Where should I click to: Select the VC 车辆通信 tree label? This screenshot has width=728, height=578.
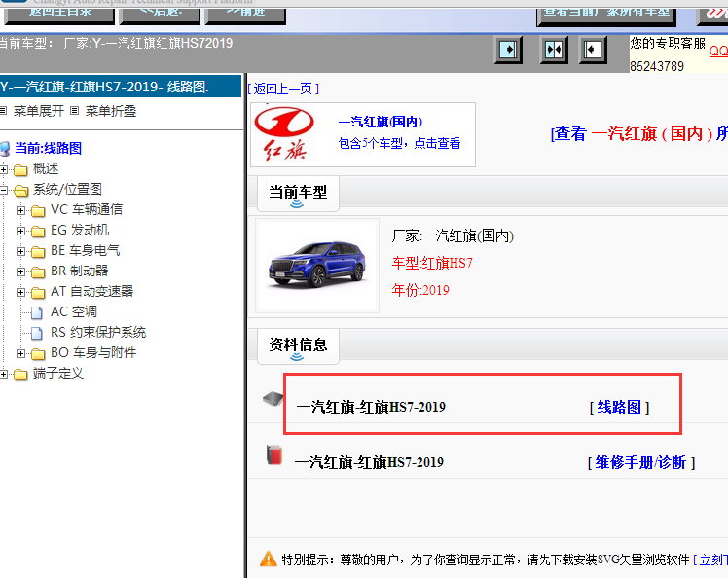point(87,209)
